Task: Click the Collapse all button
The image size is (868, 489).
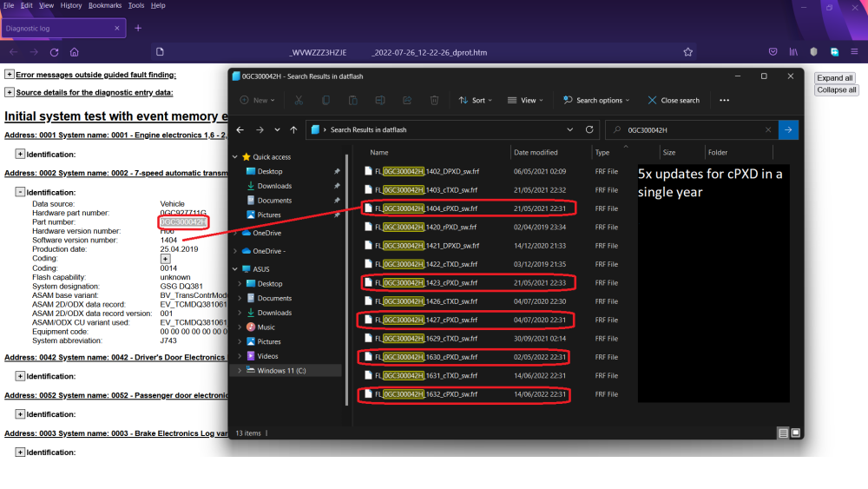Action: coord(837,89)
